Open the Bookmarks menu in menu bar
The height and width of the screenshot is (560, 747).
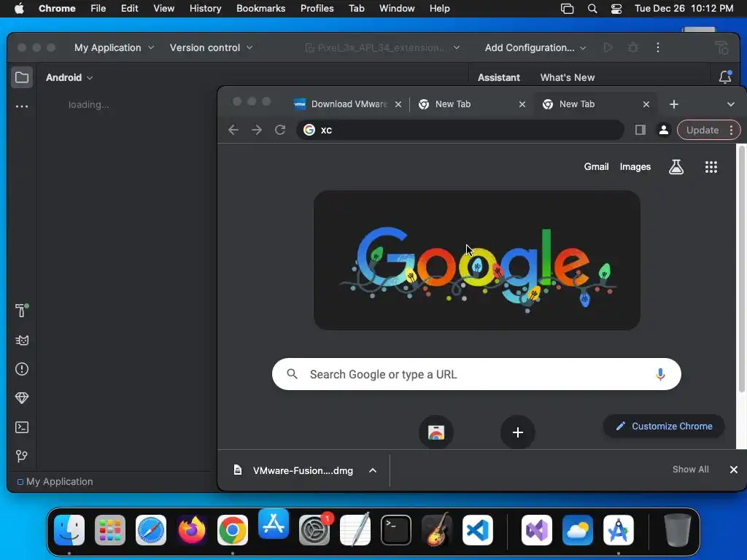click(x=260, y=9)
